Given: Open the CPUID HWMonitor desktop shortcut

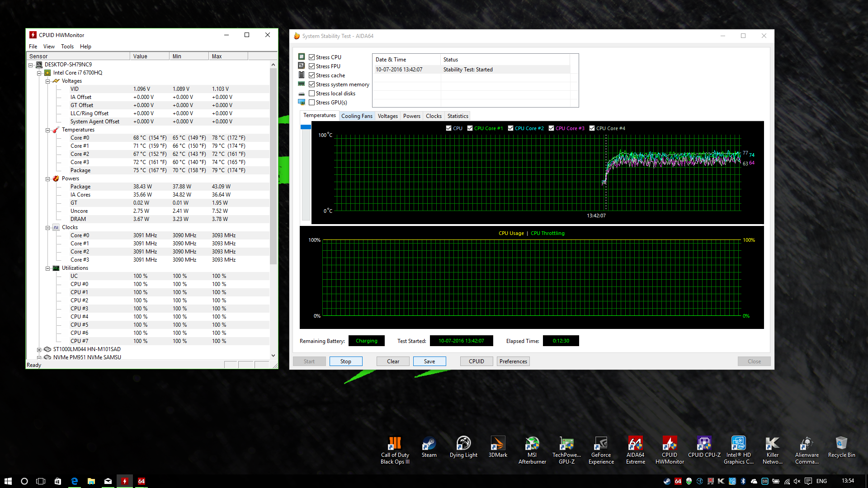Looking at the screenshot, I should 670,450.
